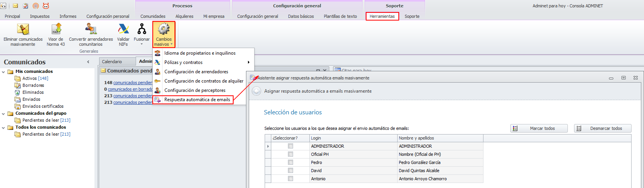Screen dimensions: 644x188
Task: Tick checkbox for Antonio user
Action: [x=290, y=179]
